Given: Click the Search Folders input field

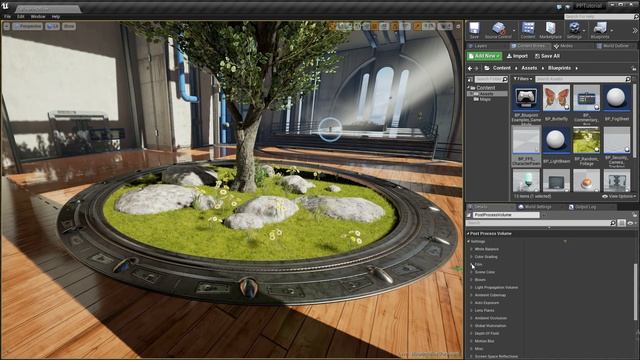Looking at the screenshot, I should [x=491, y=79].
